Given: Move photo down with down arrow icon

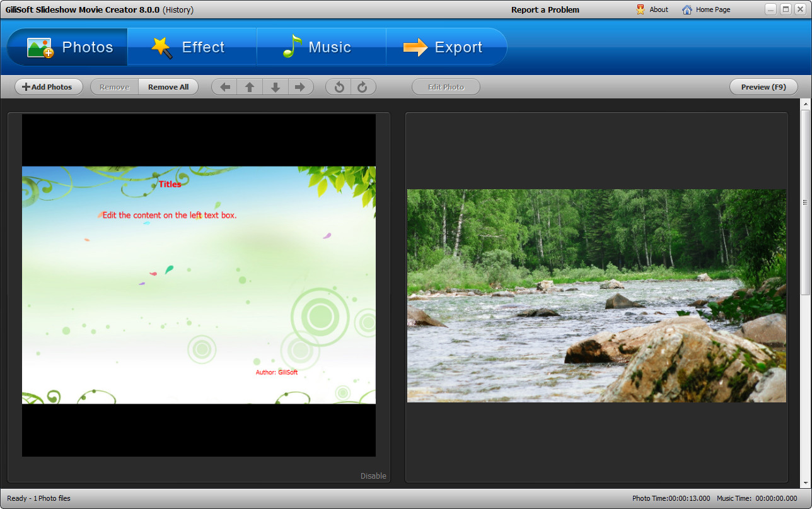Looking at the screenshot, I should pyautogui.click(x=275, y=87).
